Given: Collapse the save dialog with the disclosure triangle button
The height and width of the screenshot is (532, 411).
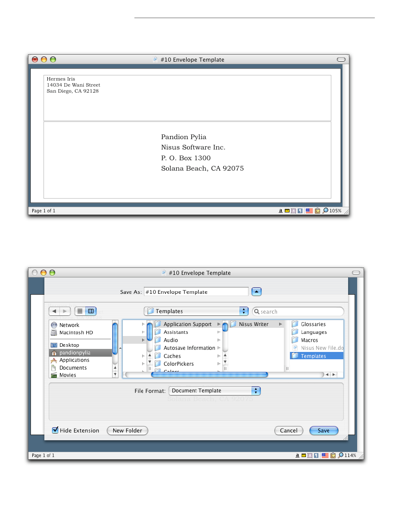Looking at the screenshot, I should click(x=256, y=292).
